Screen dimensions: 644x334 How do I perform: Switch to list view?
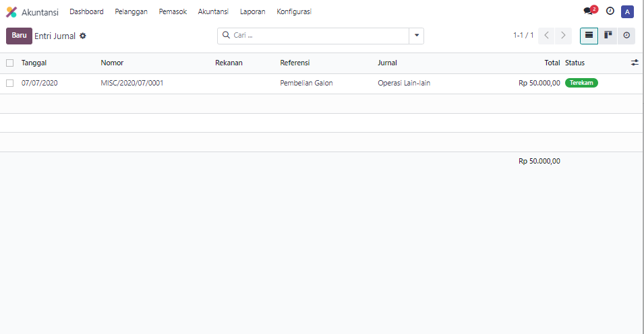[x=589, y=36]
